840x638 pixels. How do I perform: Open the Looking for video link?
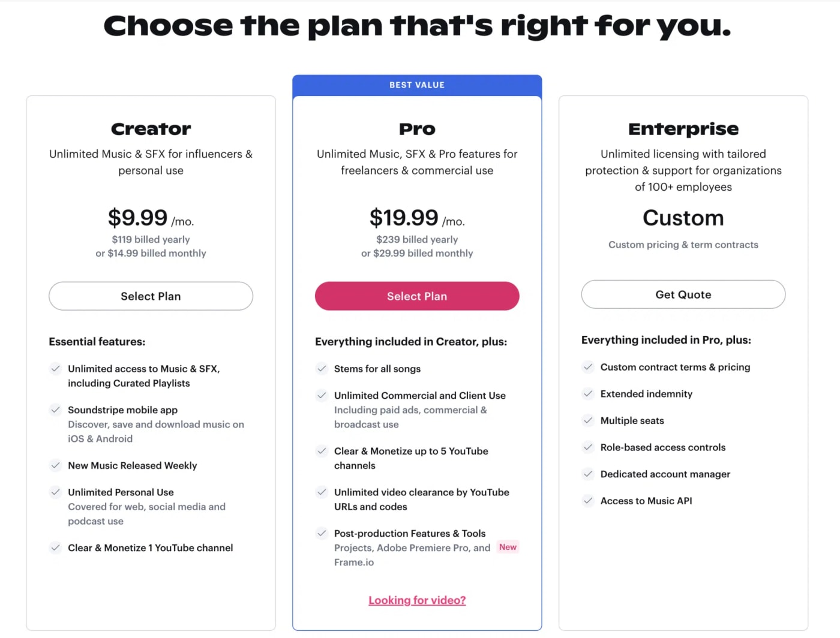417,600
